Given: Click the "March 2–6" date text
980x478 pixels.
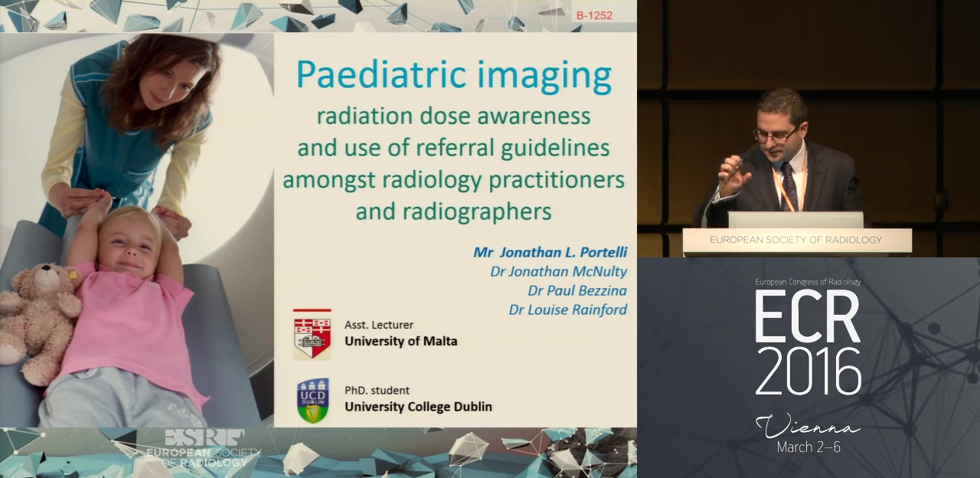Looking at the screenshot, I should [808, 447].
